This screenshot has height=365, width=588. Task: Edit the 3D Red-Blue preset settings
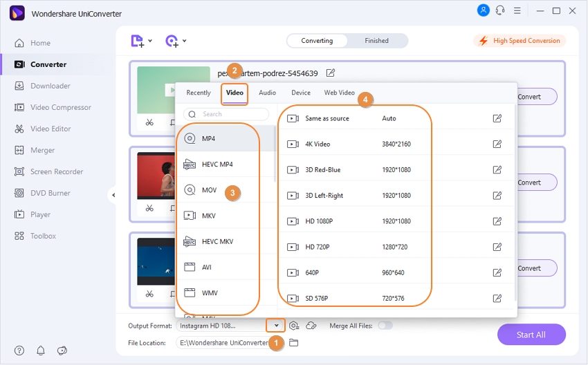(x=497, y=170)
